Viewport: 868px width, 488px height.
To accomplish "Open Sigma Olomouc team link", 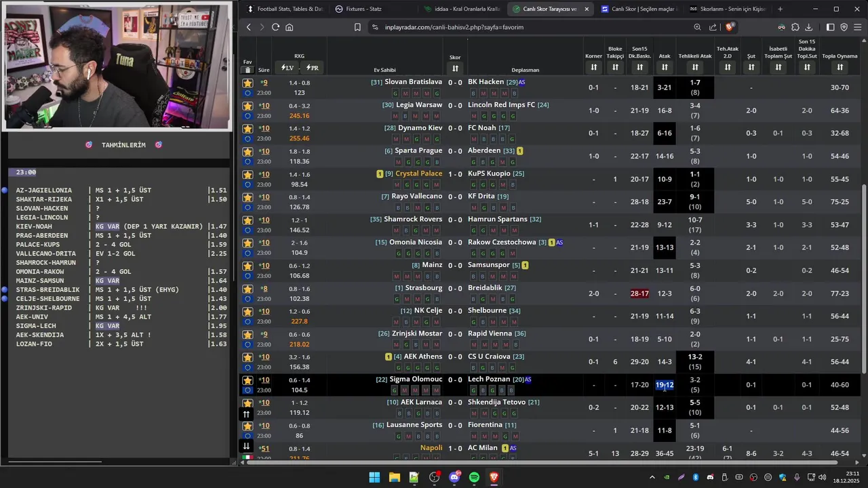I will 416,380.
